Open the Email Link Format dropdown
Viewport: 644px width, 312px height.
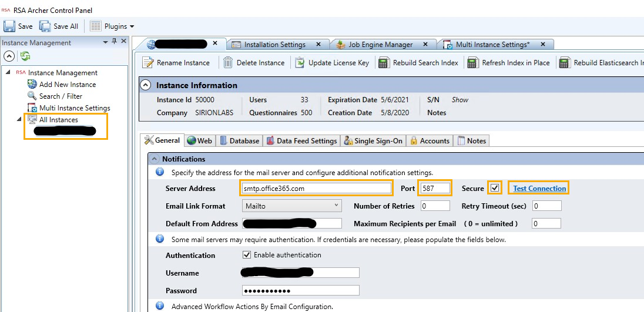[x=291, y=206]
